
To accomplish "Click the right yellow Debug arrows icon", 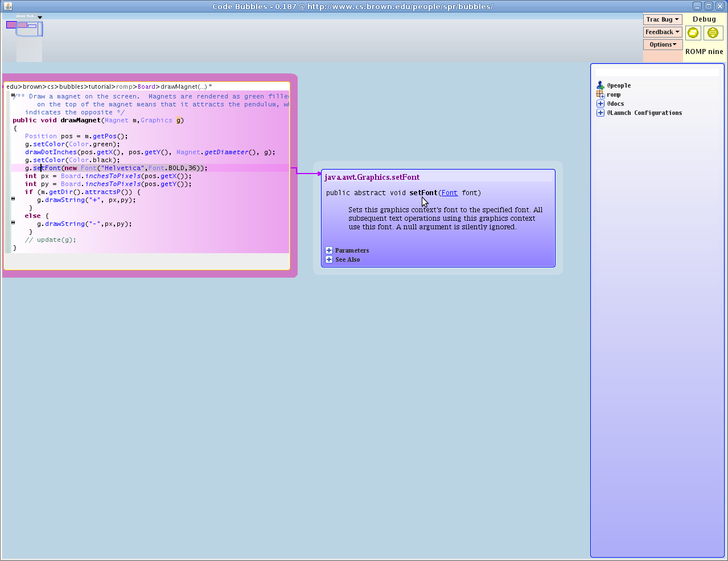I will tap(713, 33).
